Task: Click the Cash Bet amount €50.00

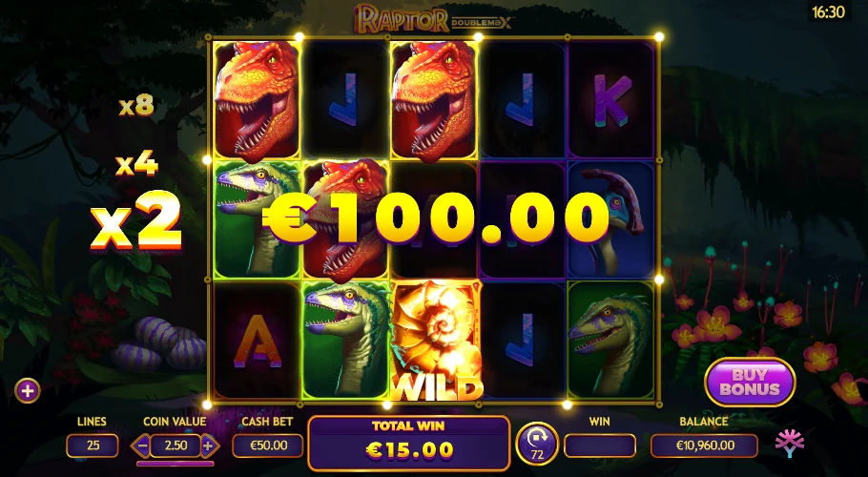Action: [x=268, y=446]
